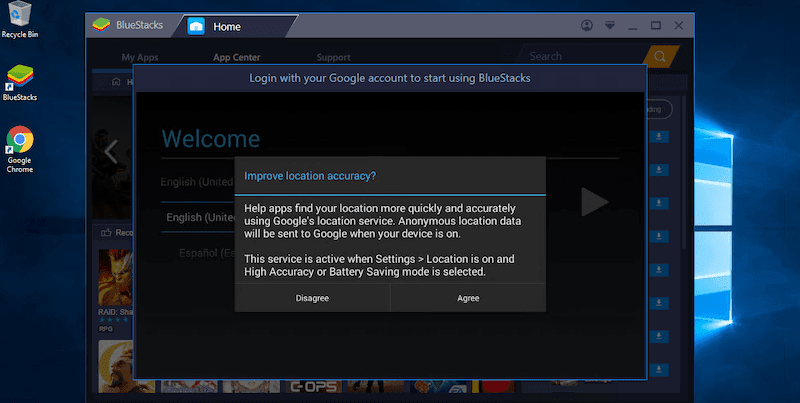Click the Recommended thumbs-up icon

(106, 233)
